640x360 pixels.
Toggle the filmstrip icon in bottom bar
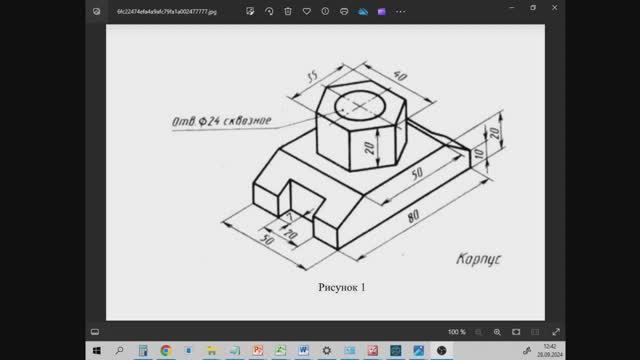[95, 332]
